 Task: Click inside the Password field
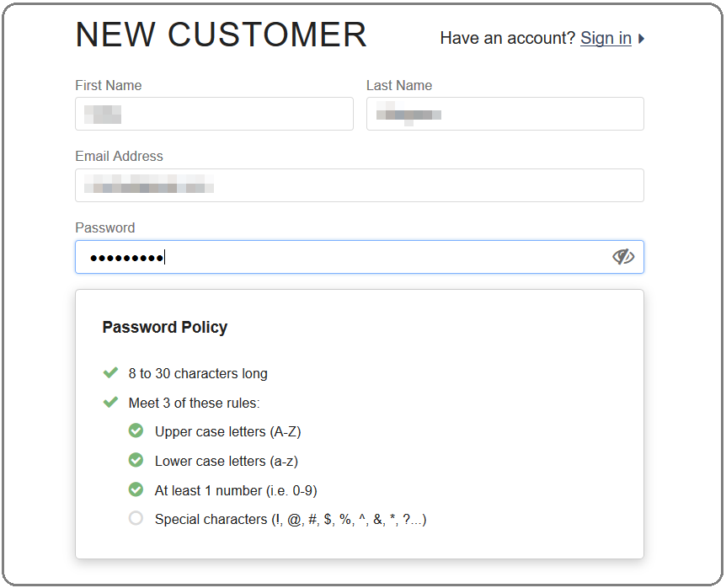[360, 257]
